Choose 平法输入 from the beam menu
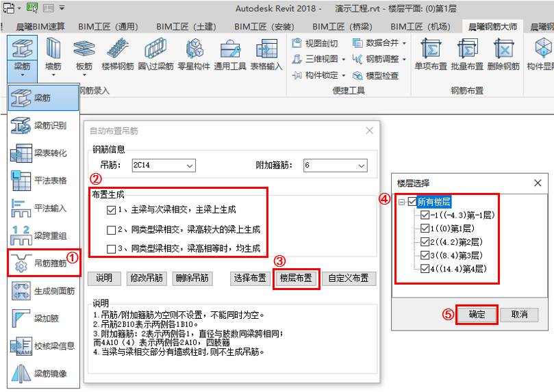This screenshot has height=392, width=554. pos(43,208)
